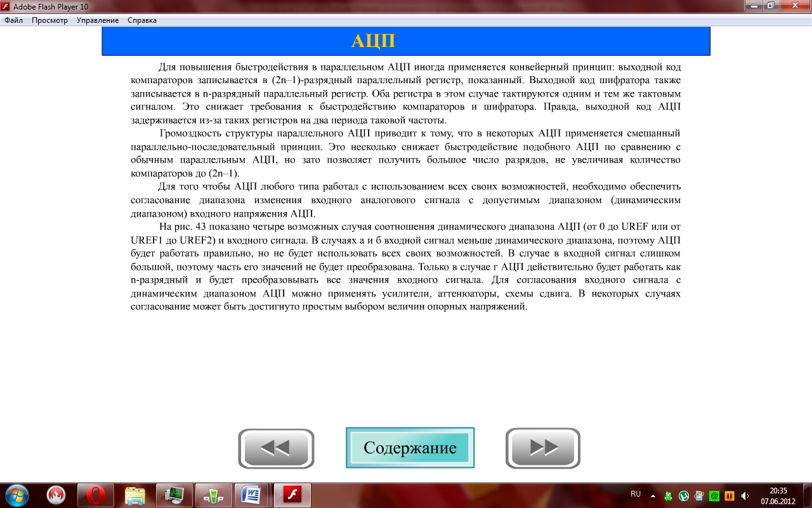812x508 pixels.
Task: Click the green @ mail agent tray icon
Action: [714, 495]
